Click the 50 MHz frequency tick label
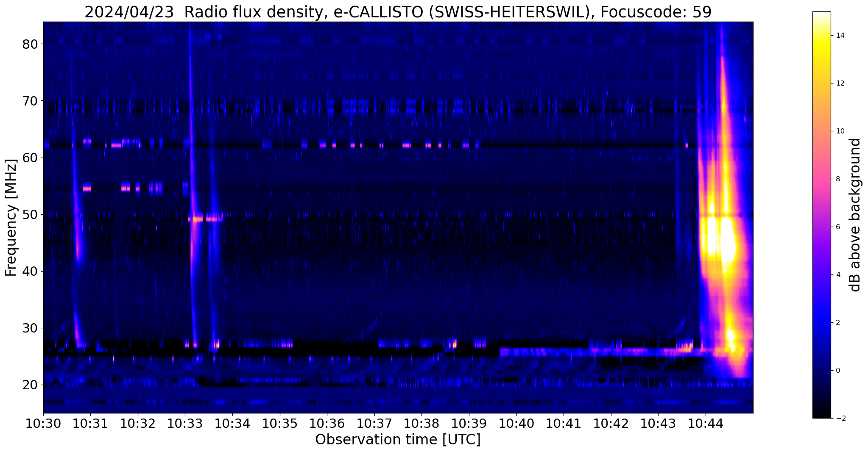 (31, 214)
